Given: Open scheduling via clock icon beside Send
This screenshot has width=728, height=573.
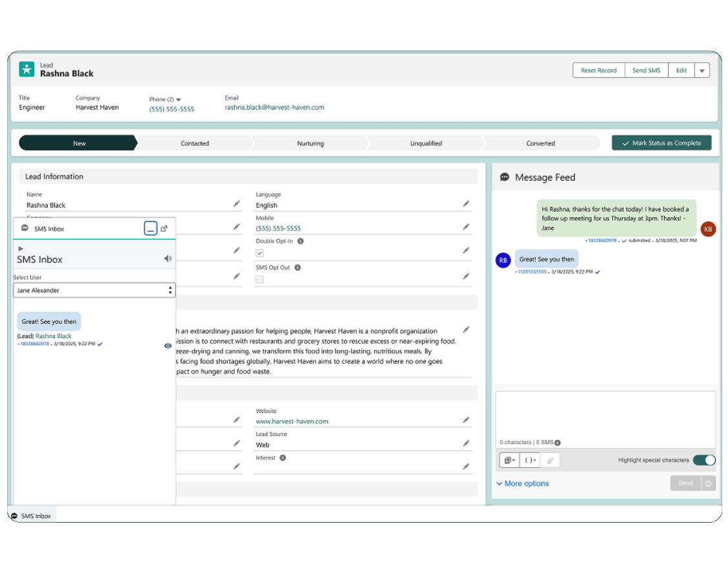Looking at the screenshot, I should [x=708, y=483].
